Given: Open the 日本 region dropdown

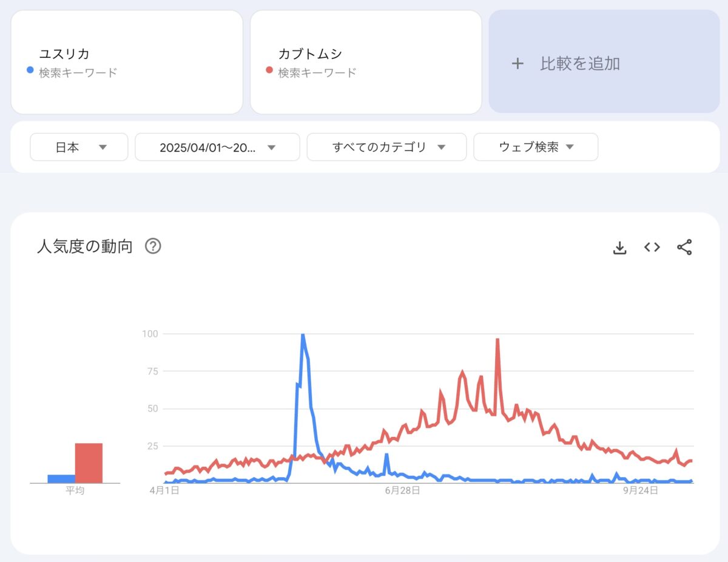Looking at the screenshot, I should point(79,147).
